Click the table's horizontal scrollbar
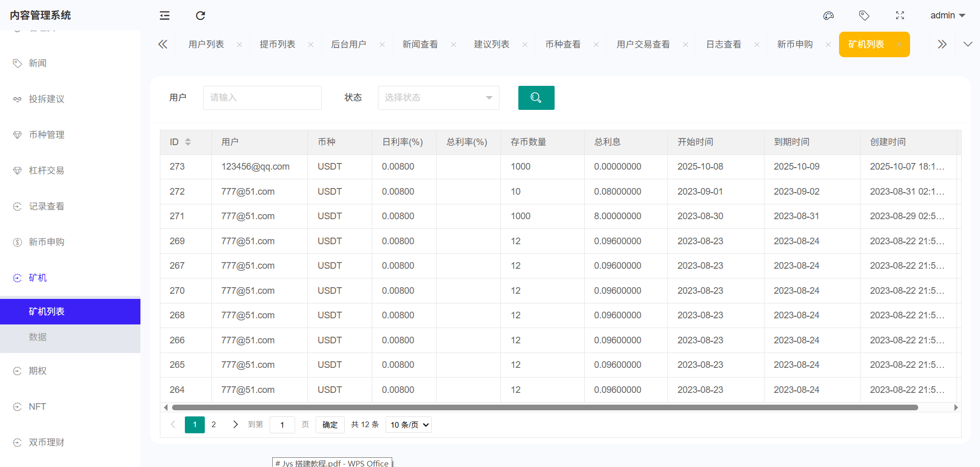Viewport: 980px width, 467px height. click(x=544, y=407)
